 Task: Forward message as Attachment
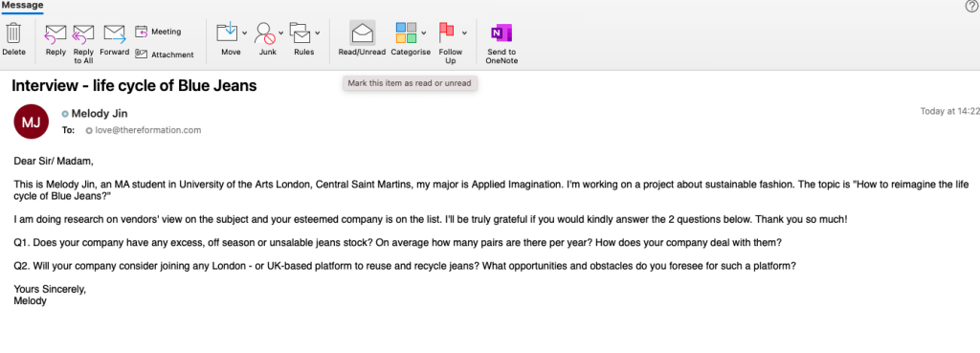pyautogui.click(x=165, y=55)
